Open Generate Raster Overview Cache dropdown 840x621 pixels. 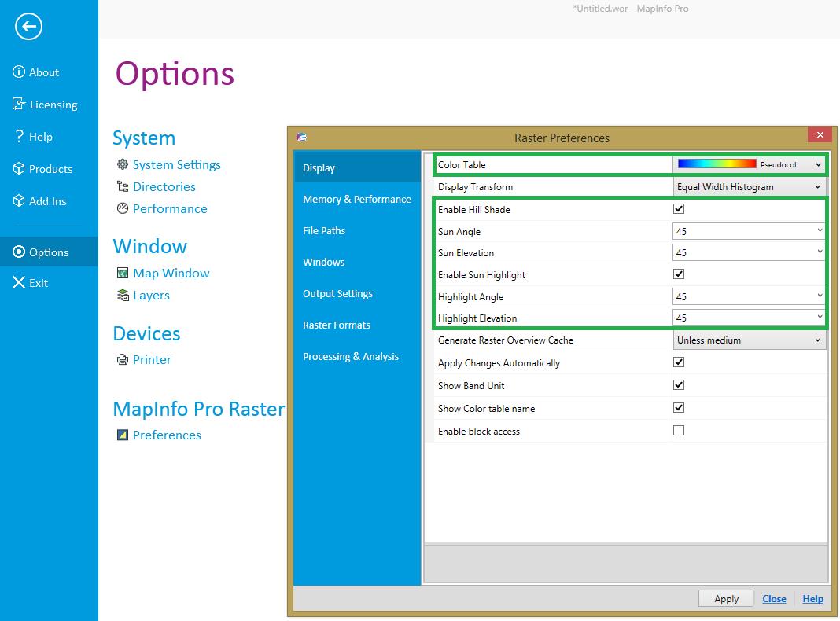point(749,340)
